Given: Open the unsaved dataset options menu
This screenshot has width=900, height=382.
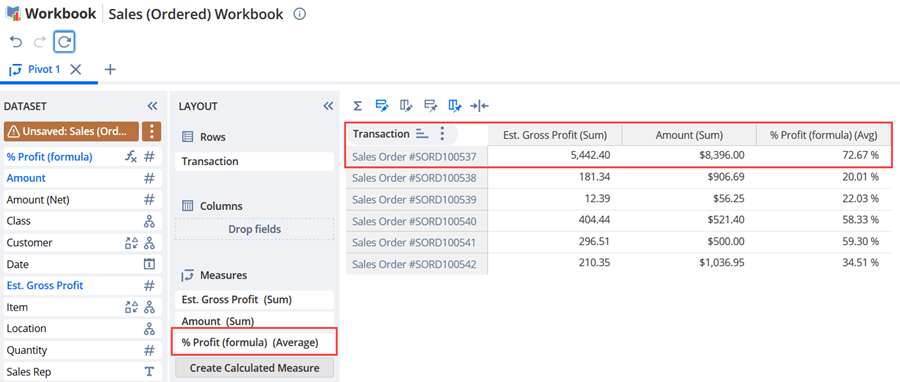Looking at the screenshot, I should [152, 131].
